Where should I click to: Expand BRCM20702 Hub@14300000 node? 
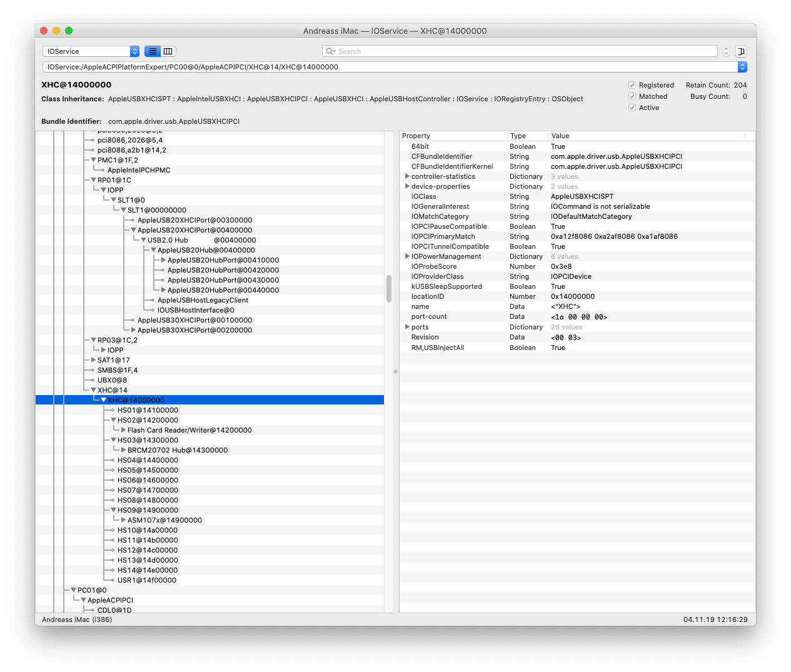point(124,450)
